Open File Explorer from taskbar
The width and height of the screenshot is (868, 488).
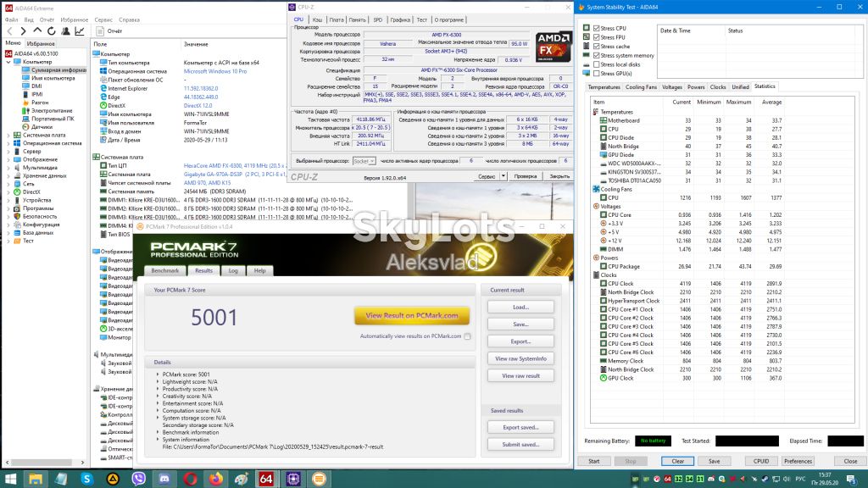[36, 479]
